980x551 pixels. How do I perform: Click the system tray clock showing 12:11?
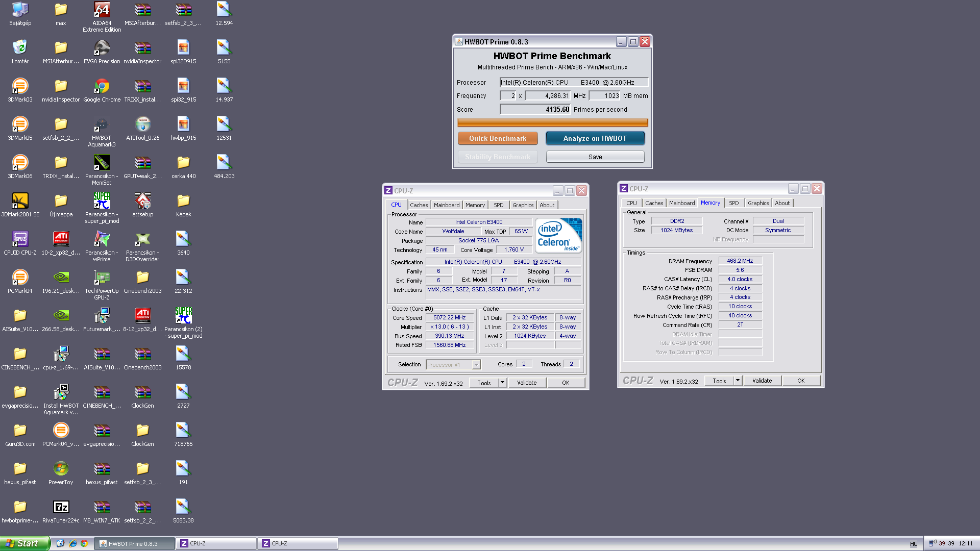click(x=966, y=543)
